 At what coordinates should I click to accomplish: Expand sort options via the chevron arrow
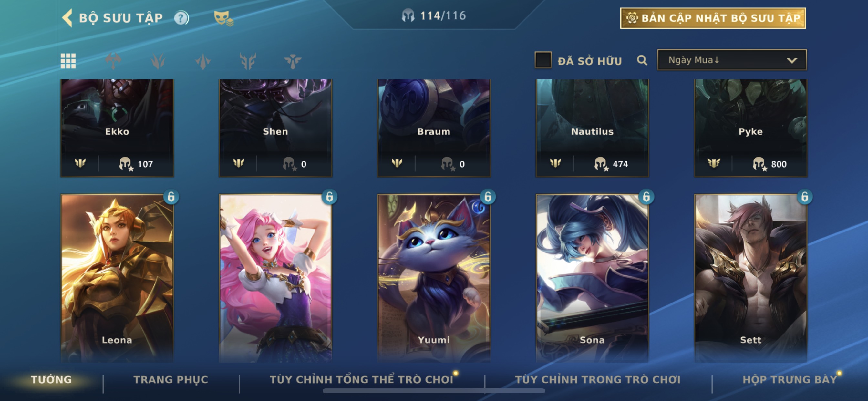(x=792, y=61)
